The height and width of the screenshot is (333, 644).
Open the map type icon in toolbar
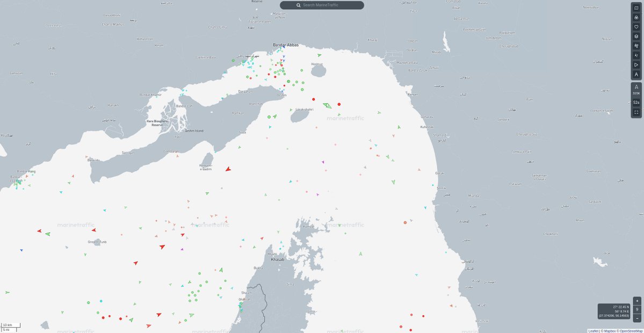coord(636,8)
